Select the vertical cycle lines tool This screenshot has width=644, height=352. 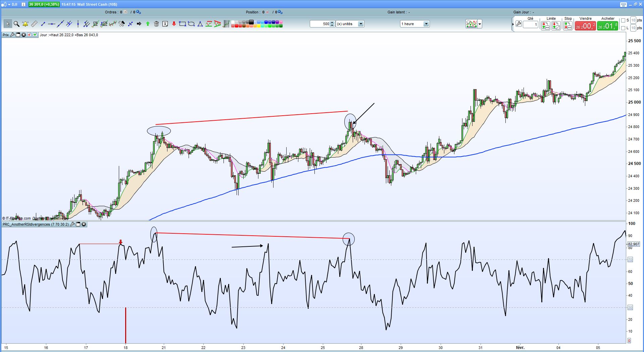coord(226,24)
